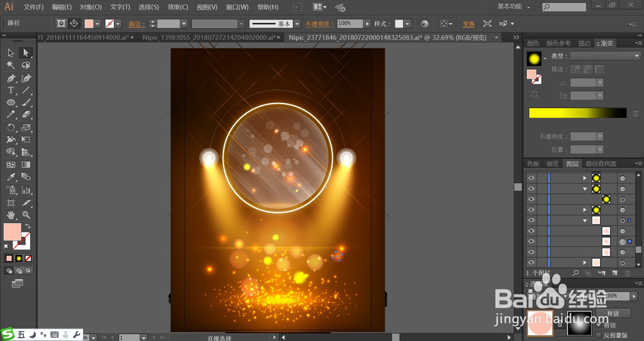The image size is (644, 341).
Task: Open the stroke color dropdown in control bar
Action: (118, 24)
